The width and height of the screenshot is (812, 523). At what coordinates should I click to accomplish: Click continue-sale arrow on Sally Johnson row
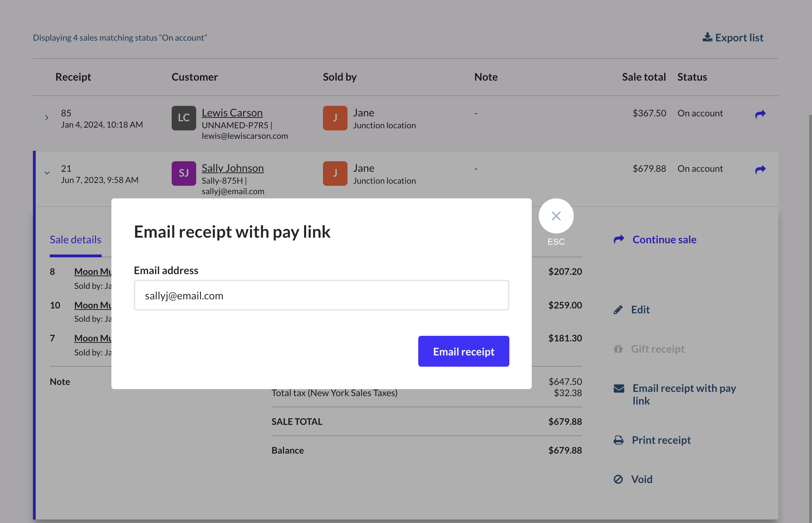point(760,170)
